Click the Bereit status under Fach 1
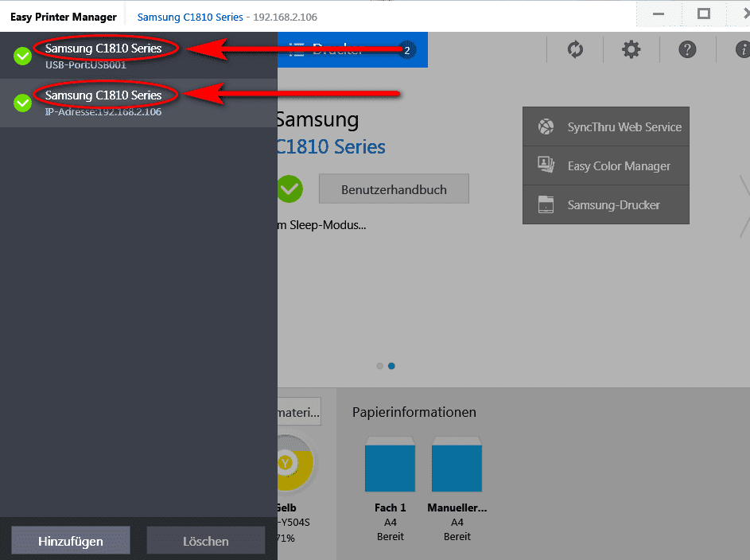The image size is (750, 560). (x=390, y=537)
